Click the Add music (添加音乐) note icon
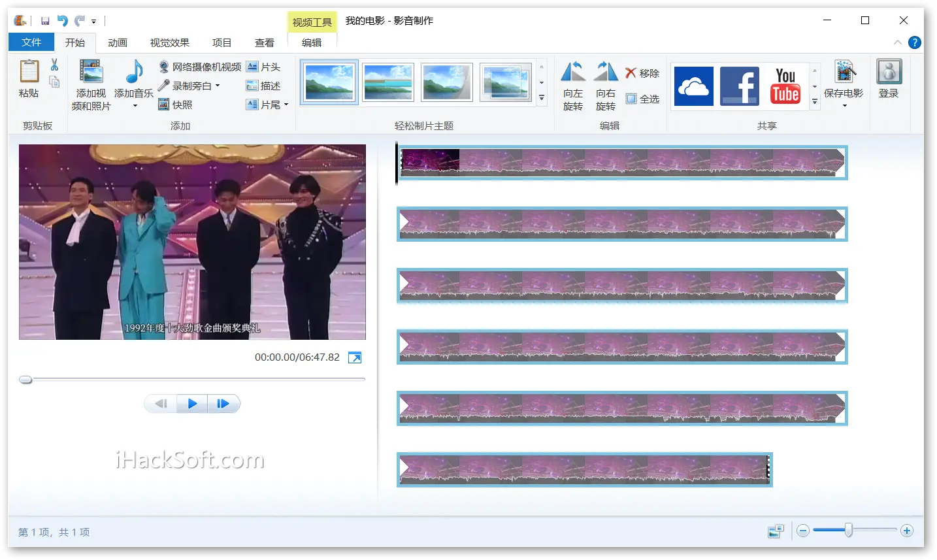The width and height of the screenshot is (937, 560). 134,72
